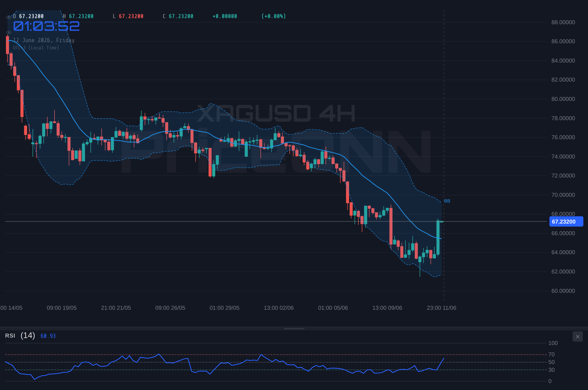This screenshot has height=390, width=588.
Task: Click the 72.00000 price axis label
Action: [x=563, y=176]
